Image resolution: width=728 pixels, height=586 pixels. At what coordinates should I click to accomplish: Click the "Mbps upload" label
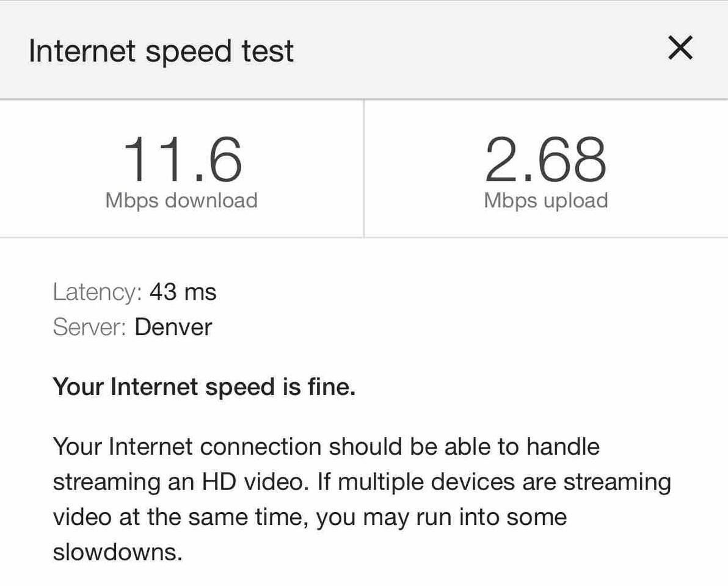pyautogui.click(x=546, y=200)
